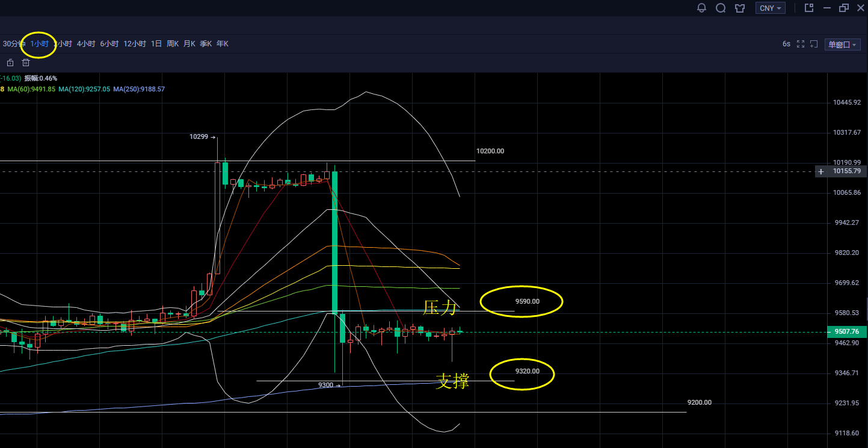
Task: Click the MA(120):9257.05 indicator label
Action: point(84,89)
